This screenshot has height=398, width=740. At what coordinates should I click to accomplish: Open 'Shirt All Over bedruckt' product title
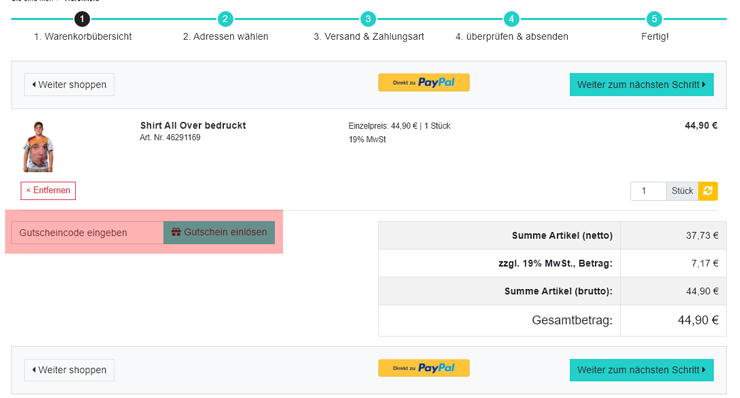coord(193,126)
